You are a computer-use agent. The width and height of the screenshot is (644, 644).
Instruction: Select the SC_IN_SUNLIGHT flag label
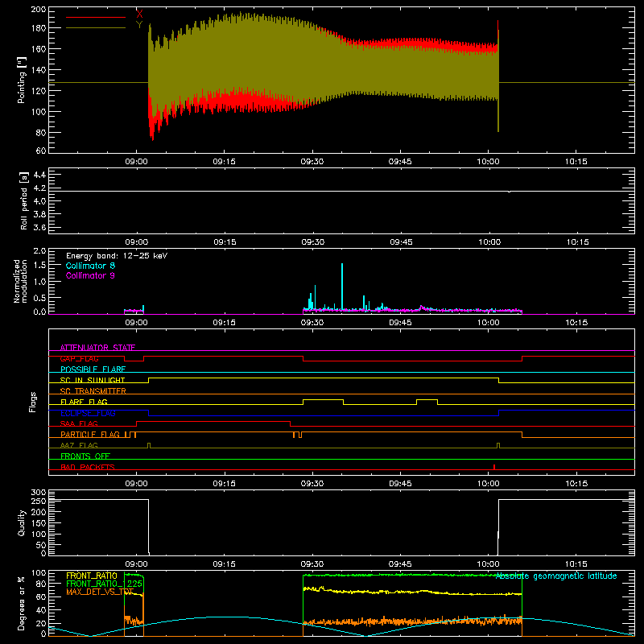pos(93,380)
